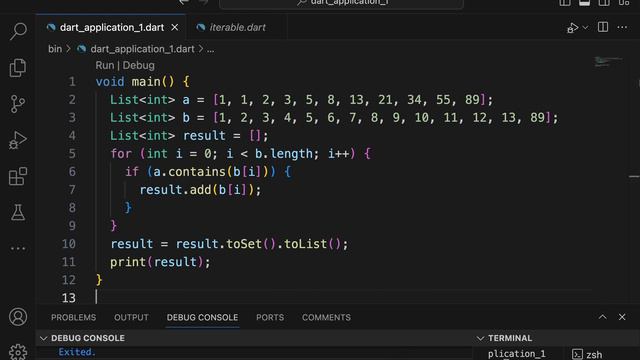Image resolution: width=640 pixels, height=360 pixels.
Task: Select the bin folder breadcrumb
Action: click(55, 49)
